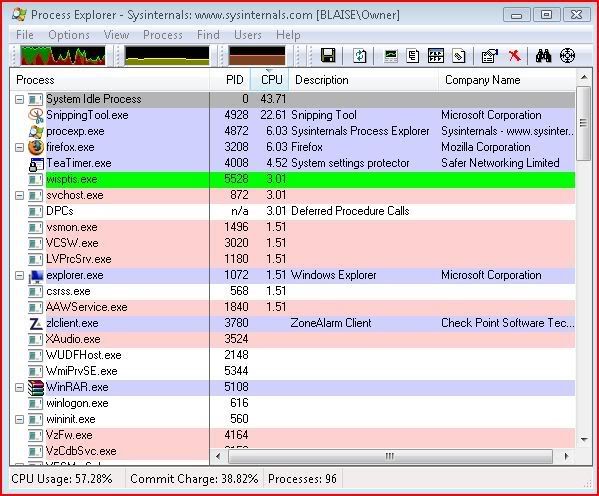This screenshot has width=599, height=496.
Task: Click the Save toolbar icon
Action: [x=328, y=56]
